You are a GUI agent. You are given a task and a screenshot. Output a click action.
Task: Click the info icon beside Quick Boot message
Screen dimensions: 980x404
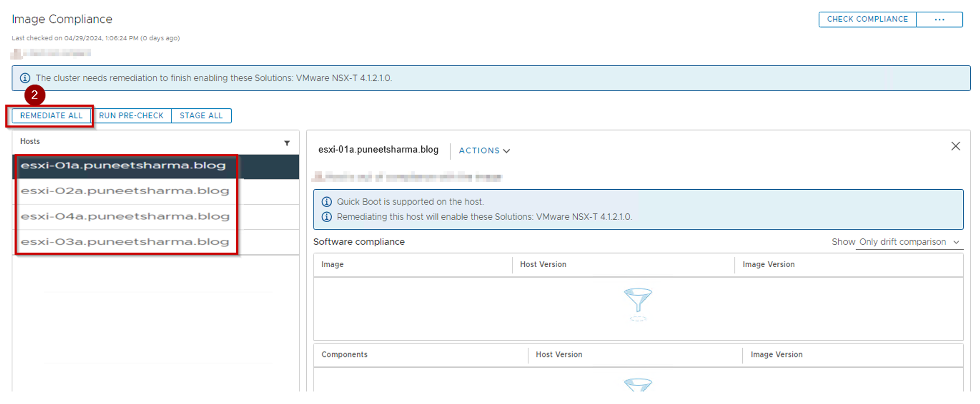(326, 202)
